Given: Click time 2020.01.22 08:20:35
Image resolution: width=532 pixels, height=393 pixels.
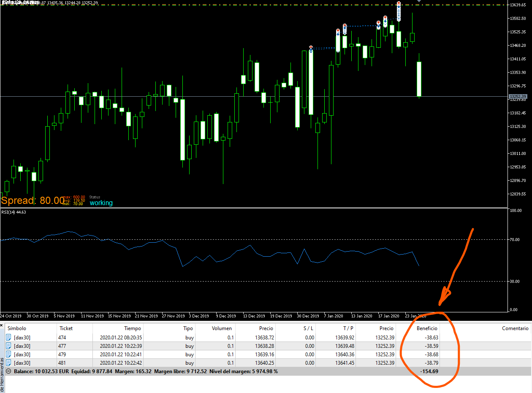Looking at the screenshot, I should pos(121,337).
